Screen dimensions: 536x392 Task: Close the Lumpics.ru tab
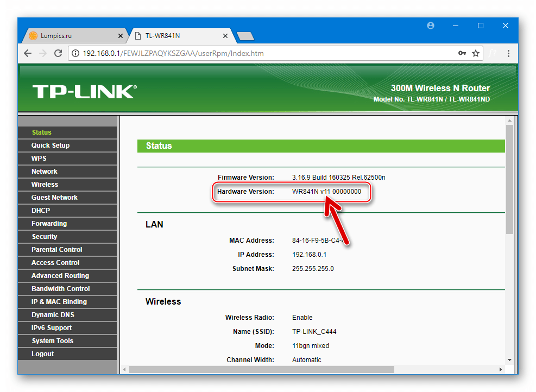(x=121, y=36)
